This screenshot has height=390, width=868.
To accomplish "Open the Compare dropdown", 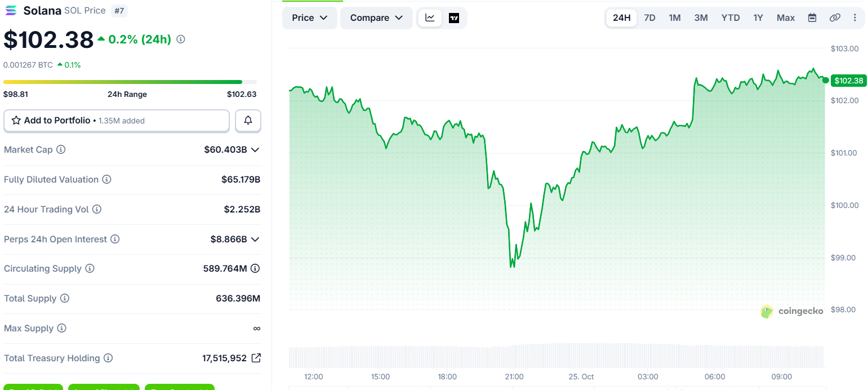I will (376, 18).
